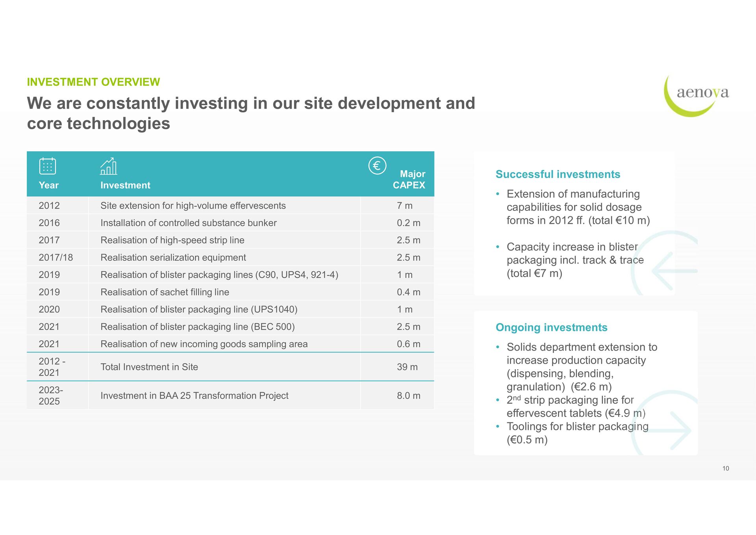Click the 'Investment' column header

125,185
